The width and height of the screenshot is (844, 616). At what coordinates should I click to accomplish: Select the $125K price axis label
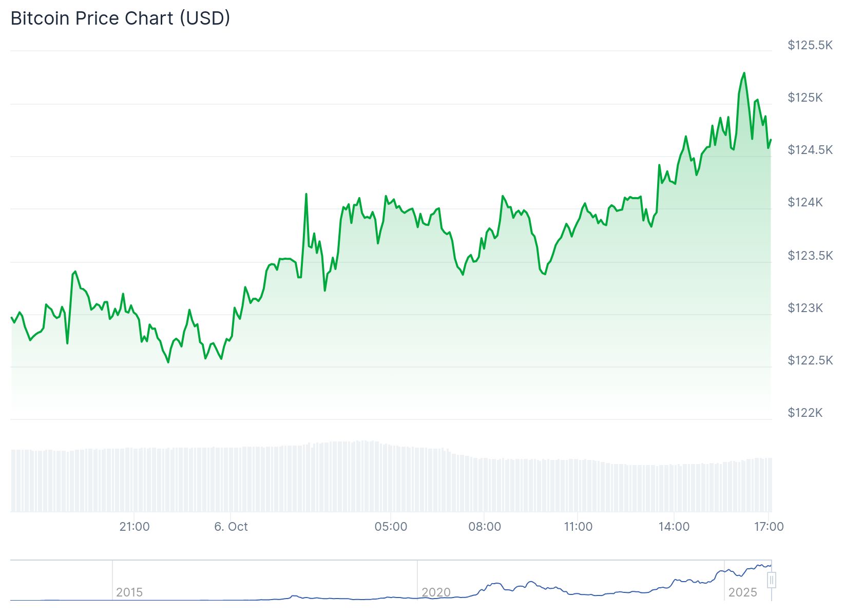804,98
